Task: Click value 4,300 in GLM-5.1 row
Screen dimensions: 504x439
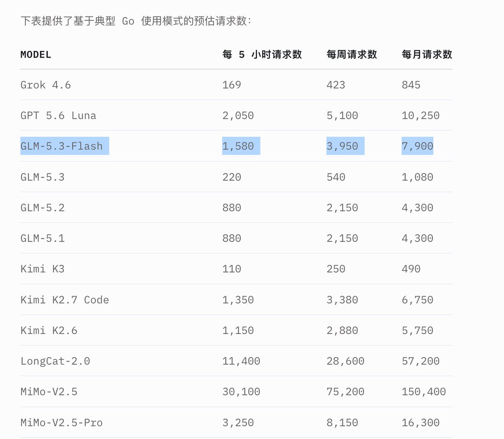Action: point(417,238)
